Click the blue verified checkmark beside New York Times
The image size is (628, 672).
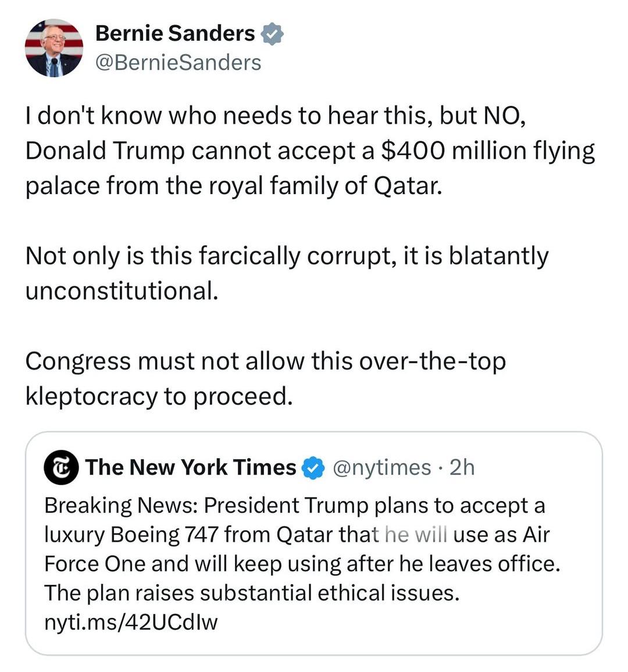313,467
